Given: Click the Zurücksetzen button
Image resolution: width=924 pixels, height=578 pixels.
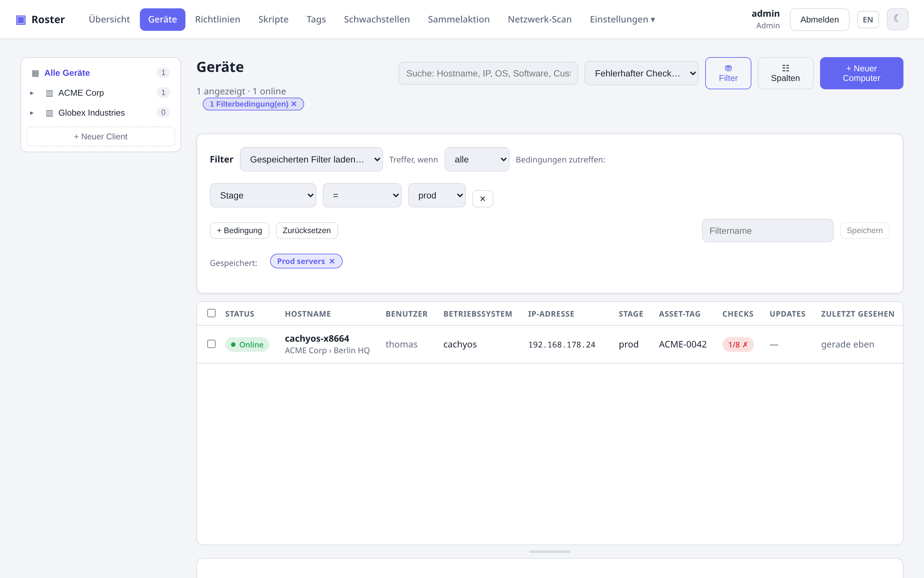Looking at the screenshot, I should [307, 231].
